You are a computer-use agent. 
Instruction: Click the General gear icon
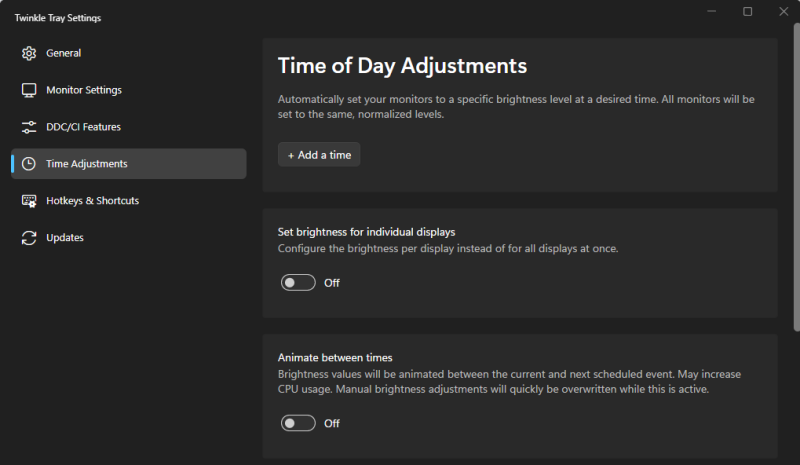(x=29, y=53)
